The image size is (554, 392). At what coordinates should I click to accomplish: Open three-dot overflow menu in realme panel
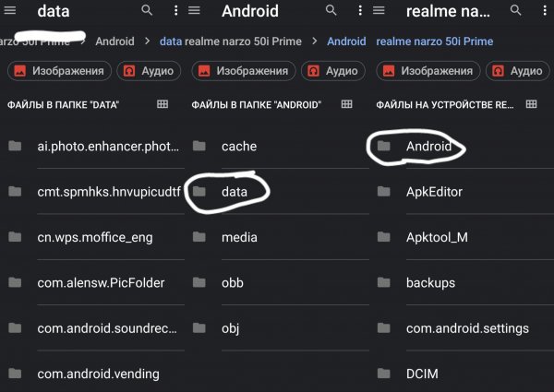(545, 10)
